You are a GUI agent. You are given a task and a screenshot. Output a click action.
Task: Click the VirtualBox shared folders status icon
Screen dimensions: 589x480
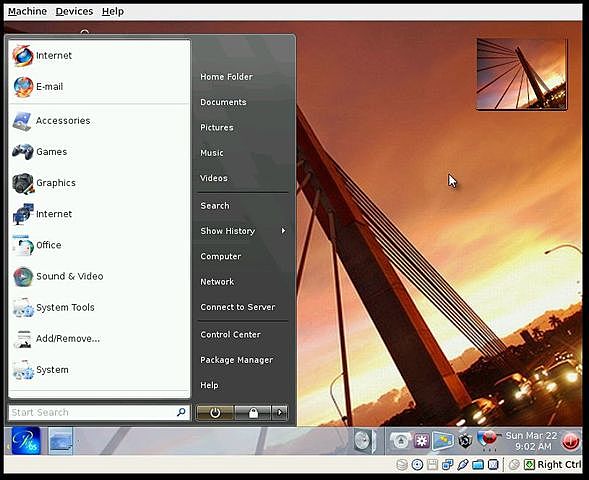(x=478, y=465)
